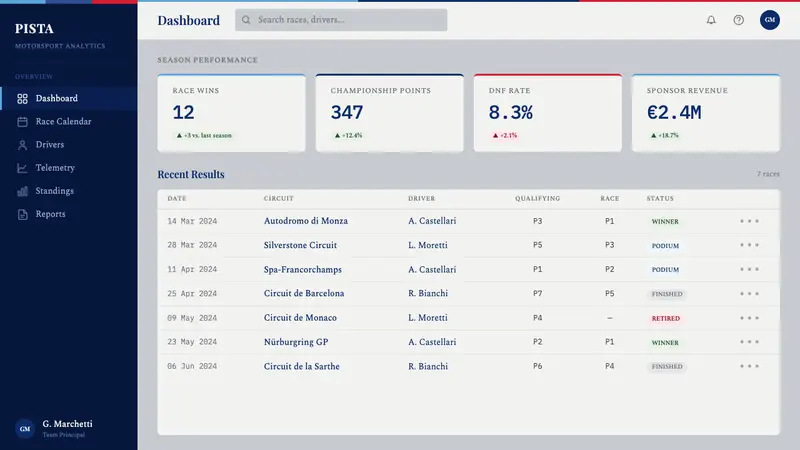The image size is (800, 450).
Task: Open row actions for Nürburgring GP
Action: 749,342
